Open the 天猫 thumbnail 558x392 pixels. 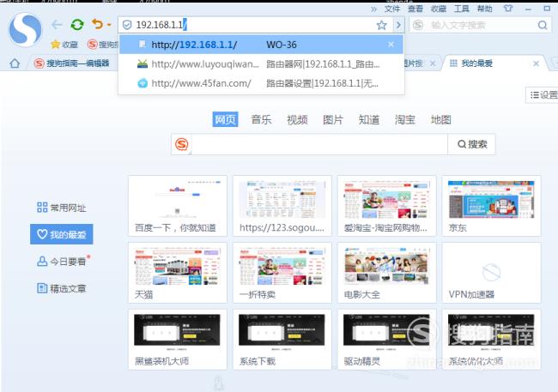pyautogui.click(x=178, y=273)
